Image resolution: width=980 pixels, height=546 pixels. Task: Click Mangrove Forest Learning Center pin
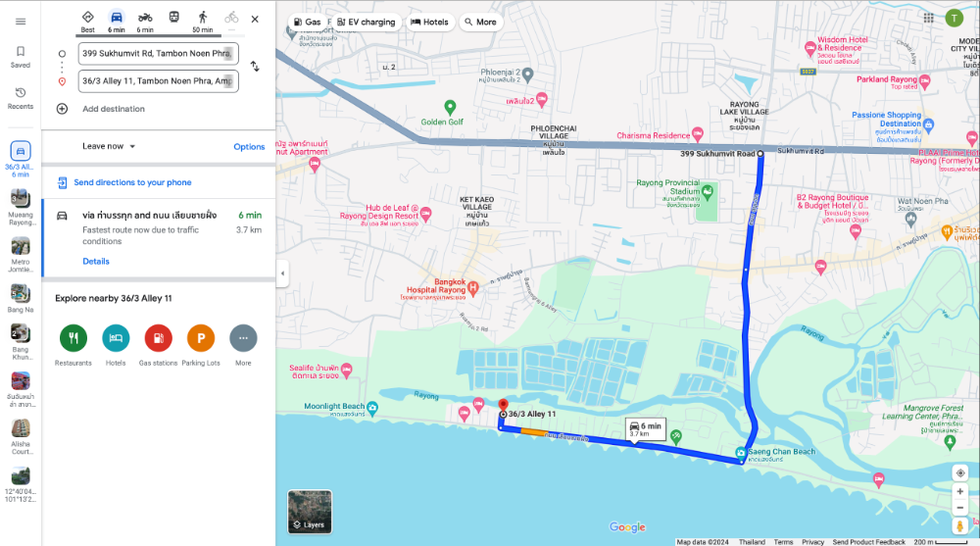(950, 441)
